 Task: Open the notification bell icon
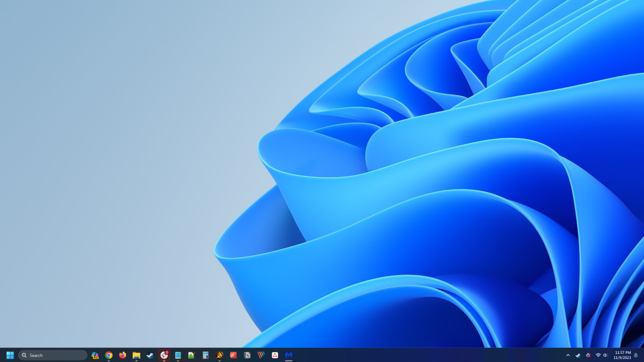click(x=636, y=355)
